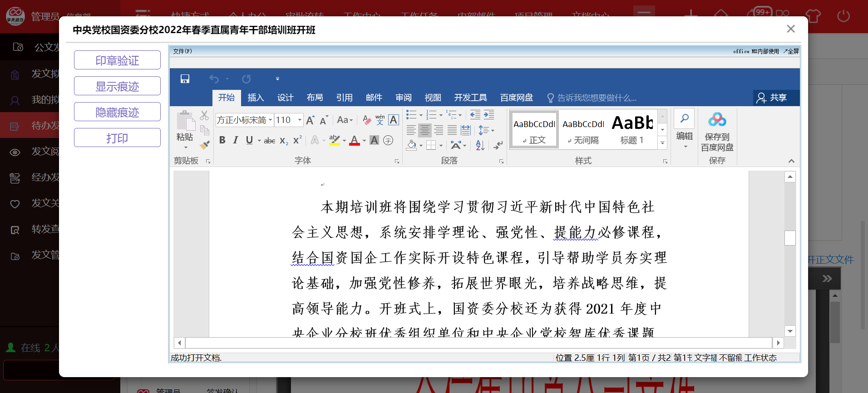The height and width of the screenshot is (393, 868).
Task: Click the Clear Formatting eraser icon
Action: coord(367,120)
